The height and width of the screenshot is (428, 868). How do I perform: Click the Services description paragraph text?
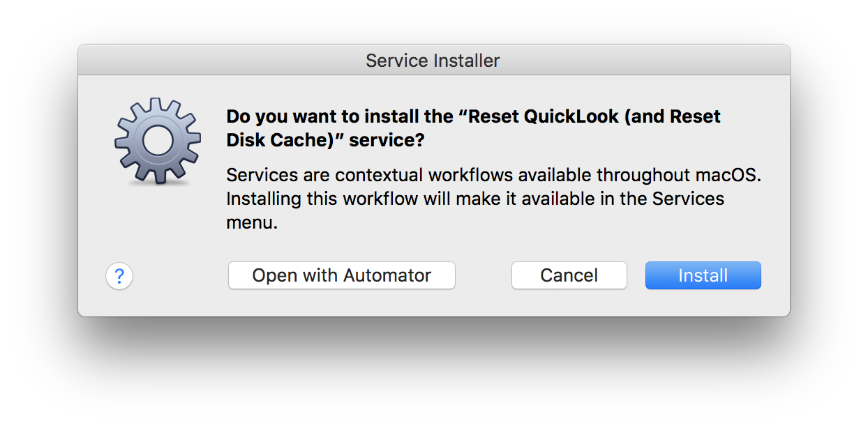coord(493,199)
